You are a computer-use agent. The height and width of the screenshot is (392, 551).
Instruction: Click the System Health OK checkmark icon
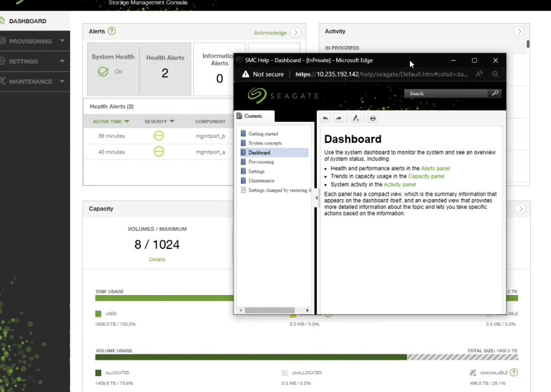(103, 72)
